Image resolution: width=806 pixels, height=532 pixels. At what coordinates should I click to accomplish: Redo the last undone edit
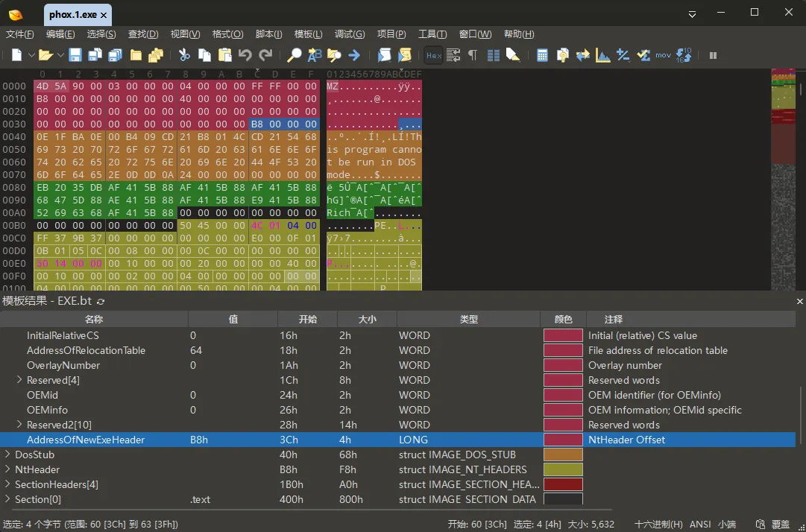click(x=265, y=55)
